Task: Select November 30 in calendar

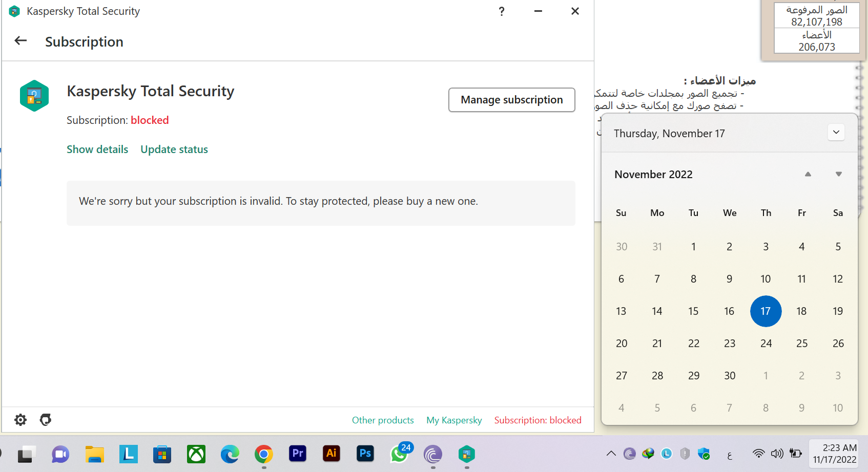Action: (x=730, y=376)
